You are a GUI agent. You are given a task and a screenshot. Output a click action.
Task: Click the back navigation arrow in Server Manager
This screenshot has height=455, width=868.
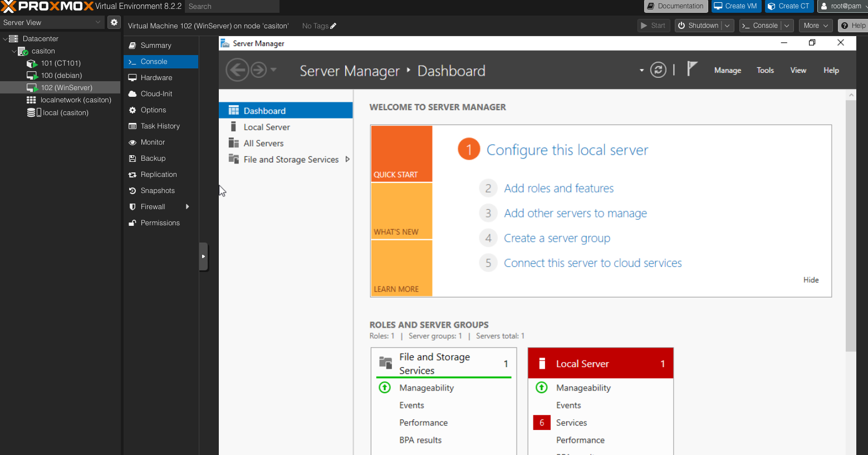coord(237,70)
